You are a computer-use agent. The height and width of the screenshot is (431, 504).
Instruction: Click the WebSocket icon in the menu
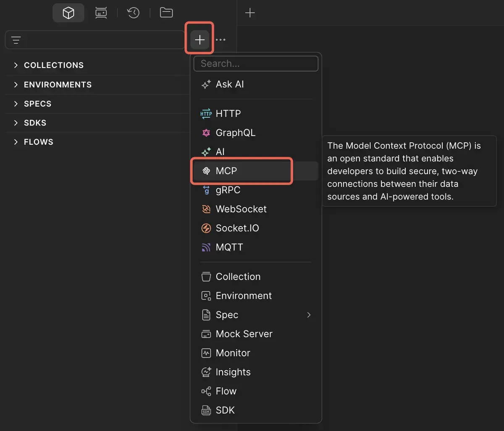click(206, 209)
